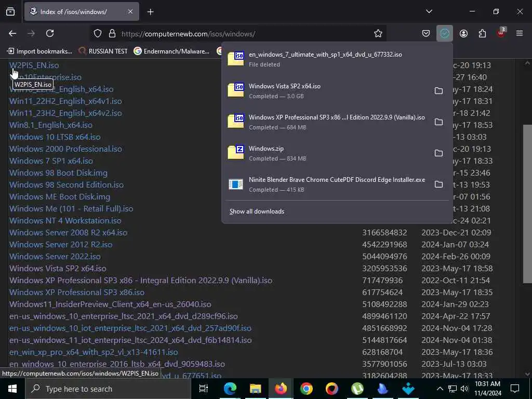Image resolution: width=532 pixels, height=399 pixels.
Task: Download 'Windows 10 LTSB x64.iso'
Action: [55, 137]
